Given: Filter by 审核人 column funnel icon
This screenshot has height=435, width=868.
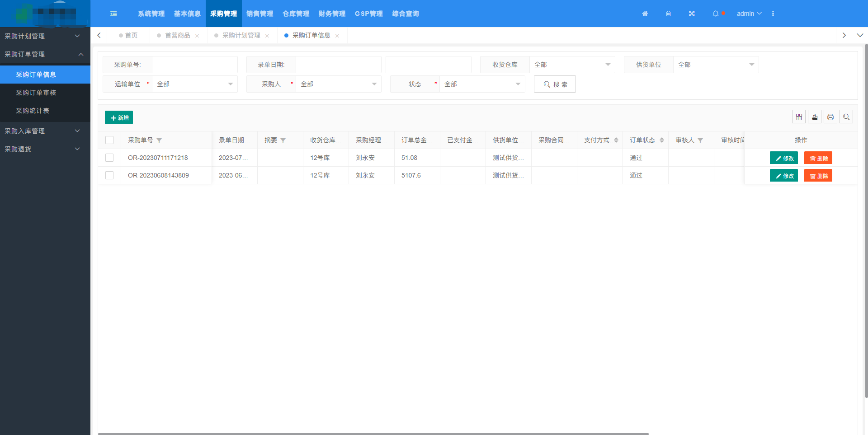Looking at the screenshot, I should 700,140.
